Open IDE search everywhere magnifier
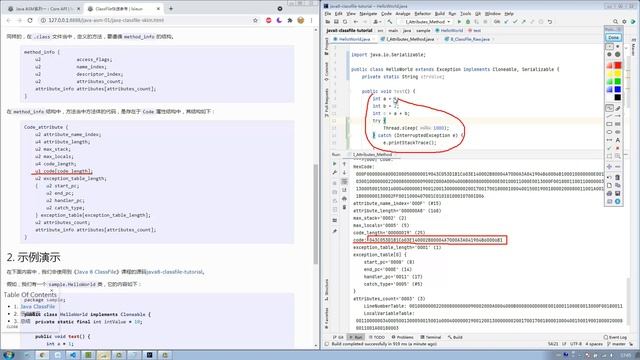640x360 pixels. 615,22
